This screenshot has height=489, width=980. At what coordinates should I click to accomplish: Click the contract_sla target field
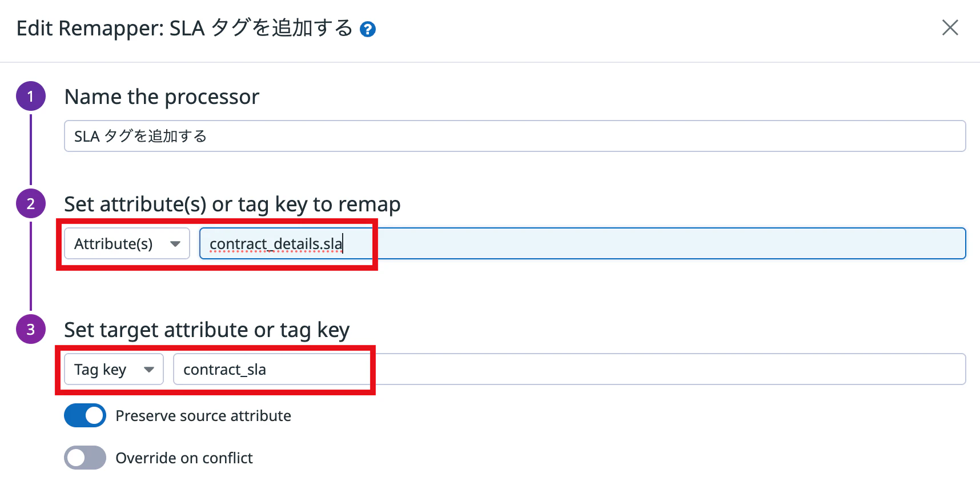point(569,369)
